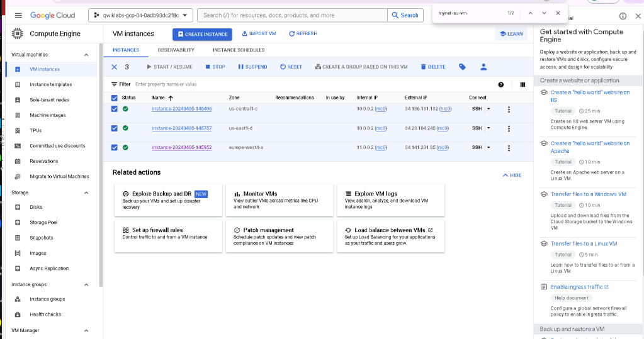Click IMPORT VM button
The image size is (644, 339).
(x=259, y=34)
